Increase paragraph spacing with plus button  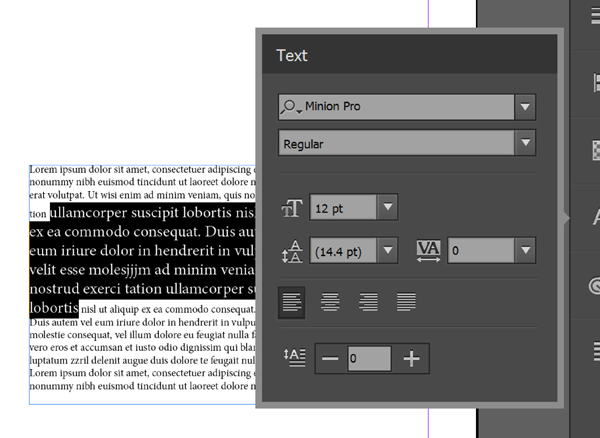pyautogui.click(x=411, y=358)
